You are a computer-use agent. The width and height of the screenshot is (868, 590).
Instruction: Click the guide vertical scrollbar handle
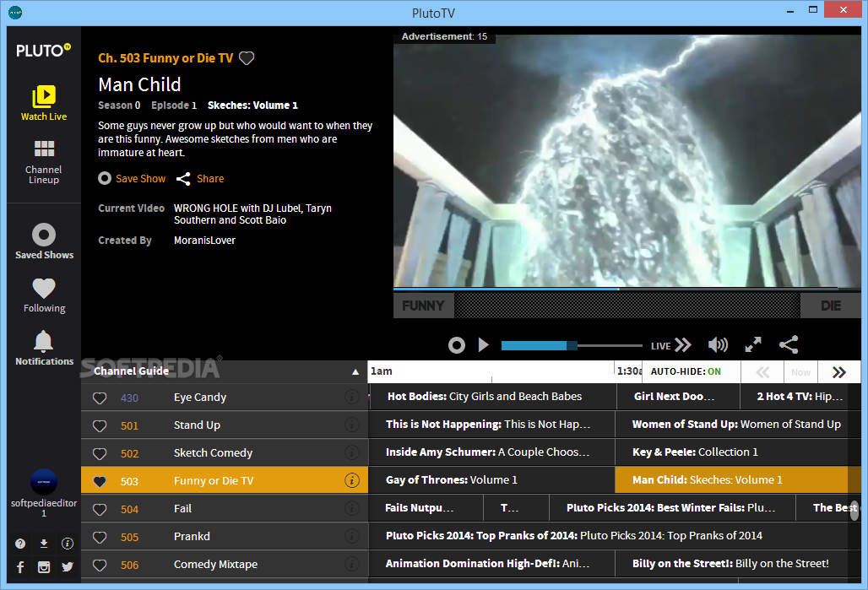(854, 511)
